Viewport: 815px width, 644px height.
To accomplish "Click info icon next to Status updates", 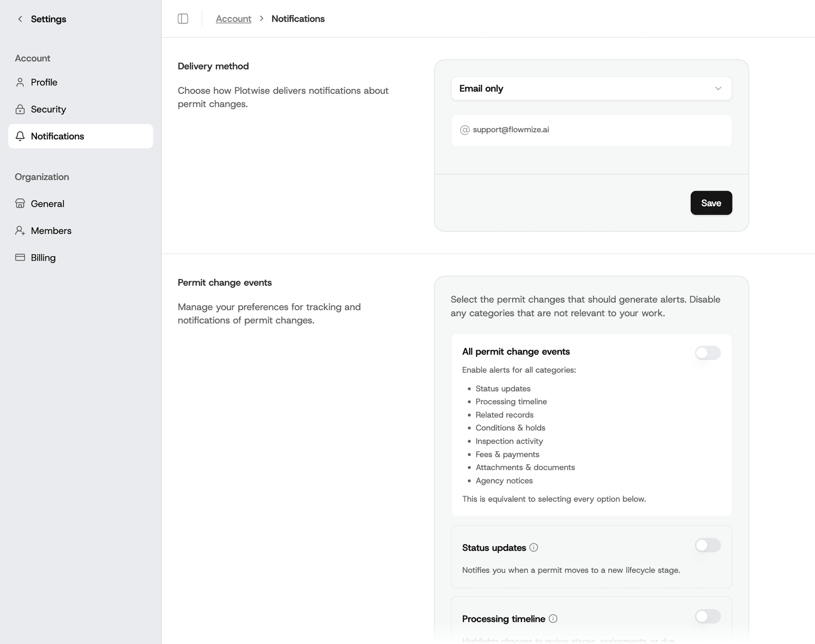I will [534, 548].
